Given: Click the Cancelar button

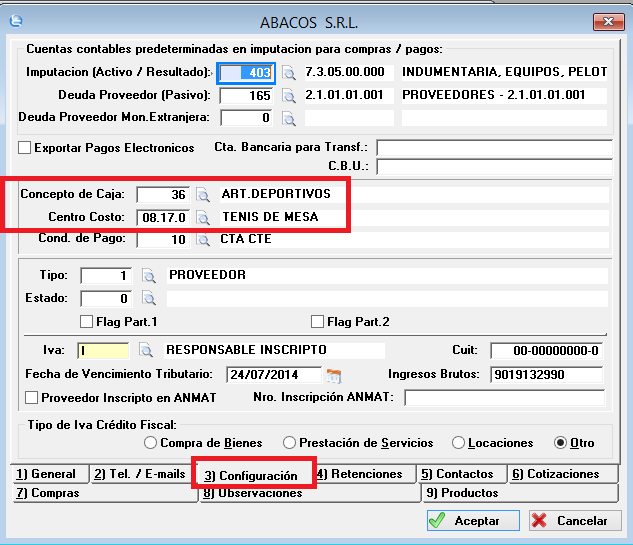Looking at the screenshot, I should coord(571,520).
